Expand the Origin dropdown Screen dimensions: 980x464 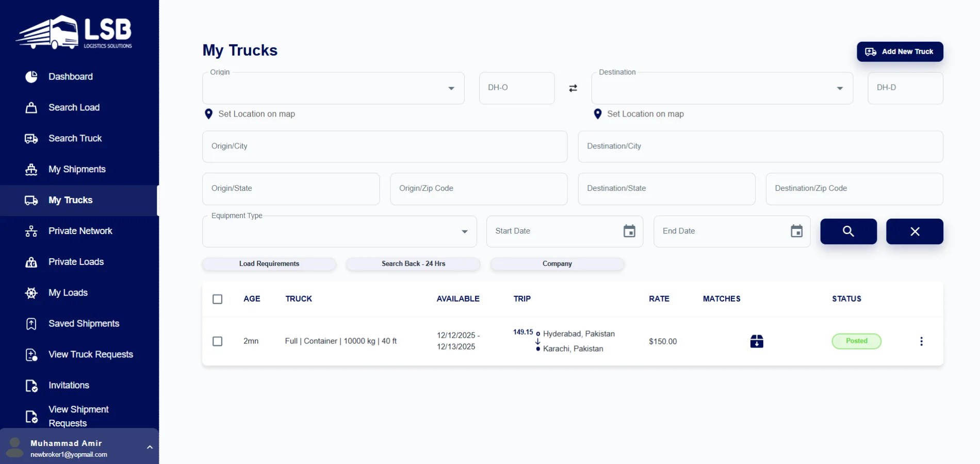click(x=451, y=89)
